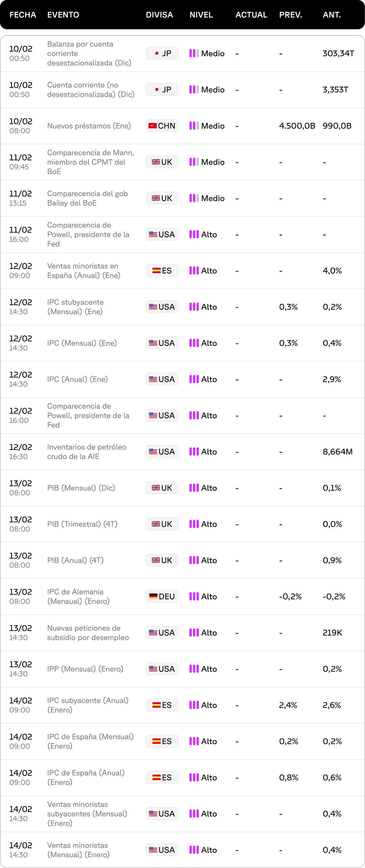Click the UK badge beside the Mann speech event

pyautogui.click(x=162, y=162)
